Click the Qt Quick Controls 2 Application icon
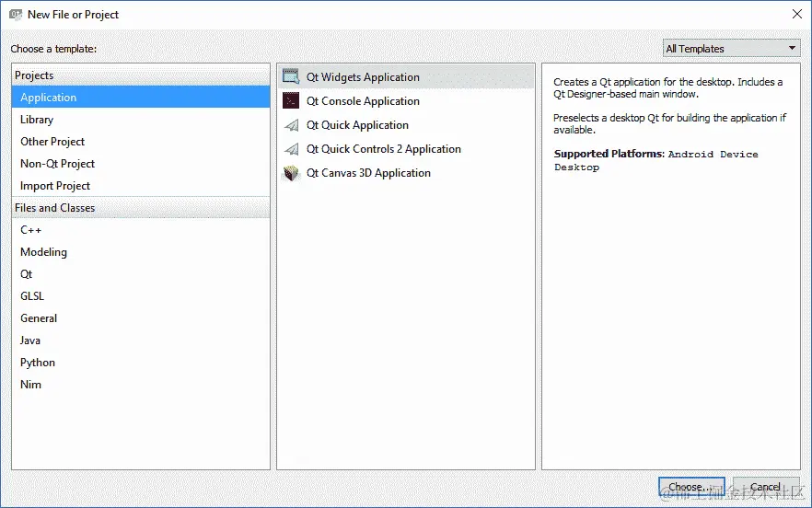 (x=292, y=149)
